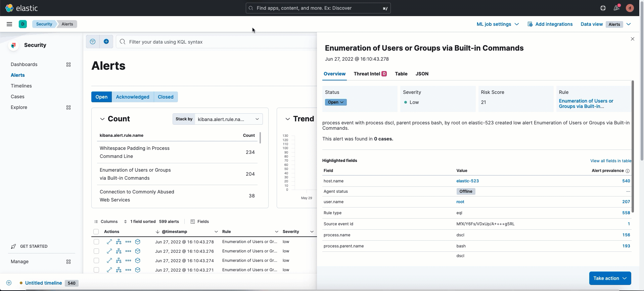Viewport: 644px width, 291px height.
Task: Open the Stack by field dropdown
Action: tap(228, 119)
